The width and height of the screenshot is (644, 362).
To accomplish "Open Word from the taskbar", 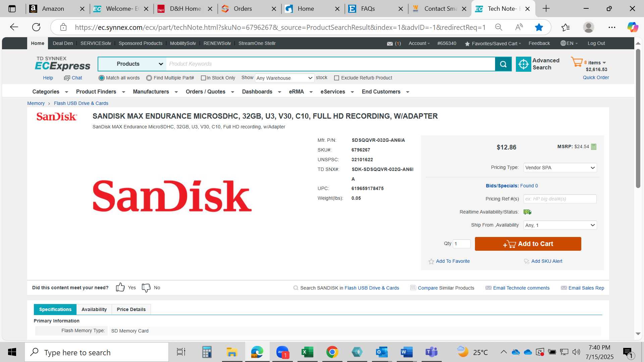I will [407, 352].
